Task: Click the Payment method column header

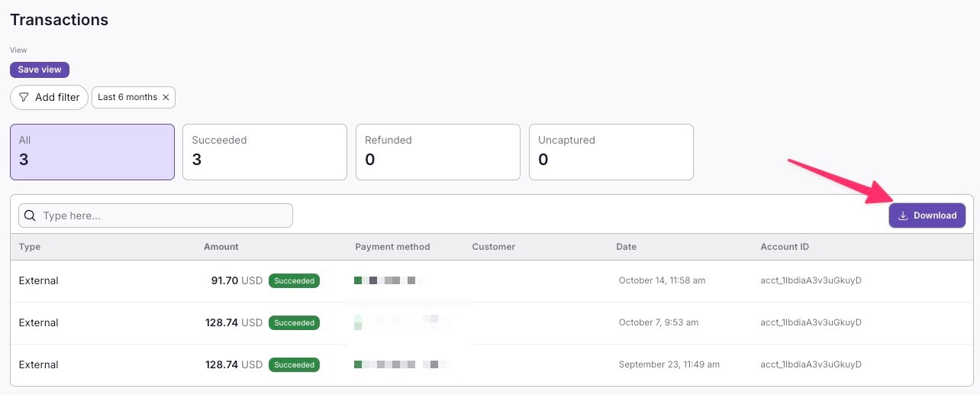Action: point(392,247)
